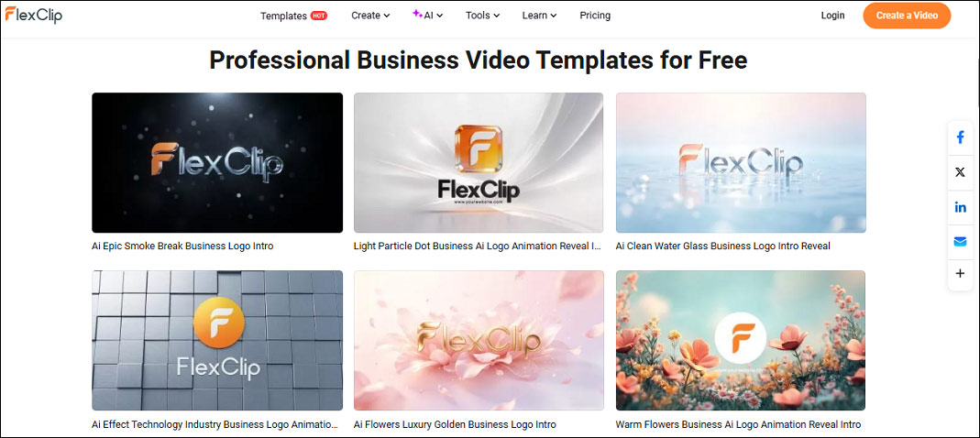Image resolution: width=980 pixels, height=438 pixels.
Task: Share page on Facebook
Action: (960, 137)
